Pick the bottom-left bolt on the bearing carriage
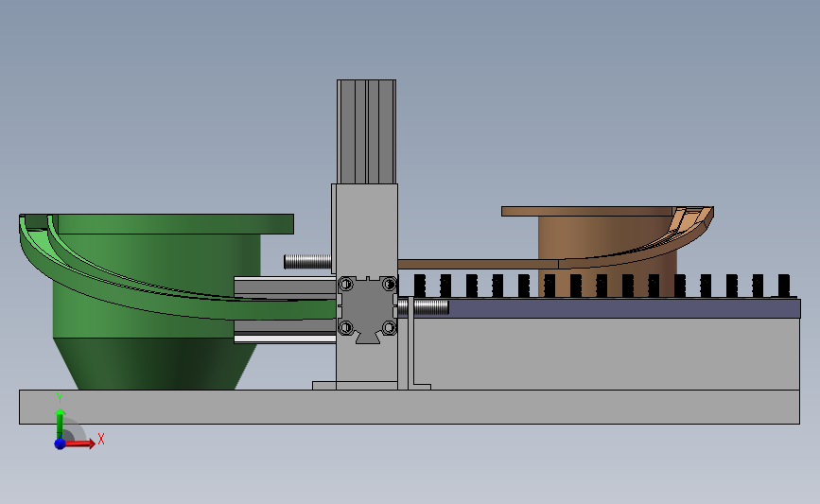Screen dimensions: 820x504 345,328
